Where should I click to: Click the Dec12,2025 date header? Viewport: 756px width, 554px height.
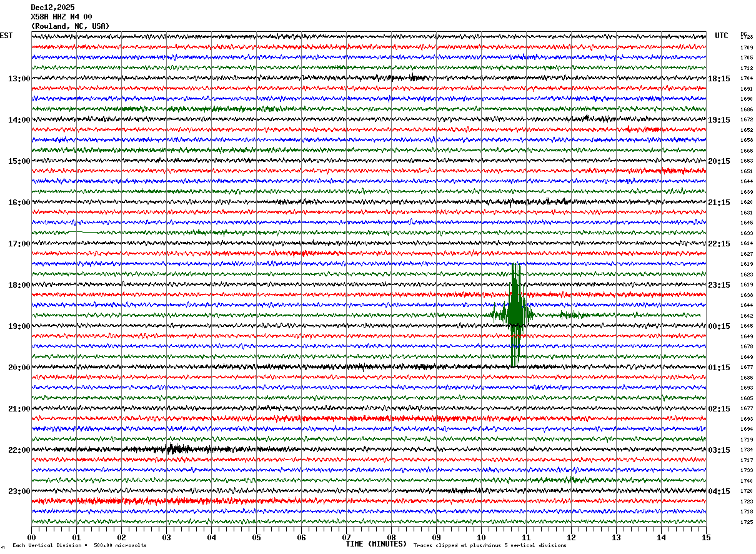tap(52, 8)
